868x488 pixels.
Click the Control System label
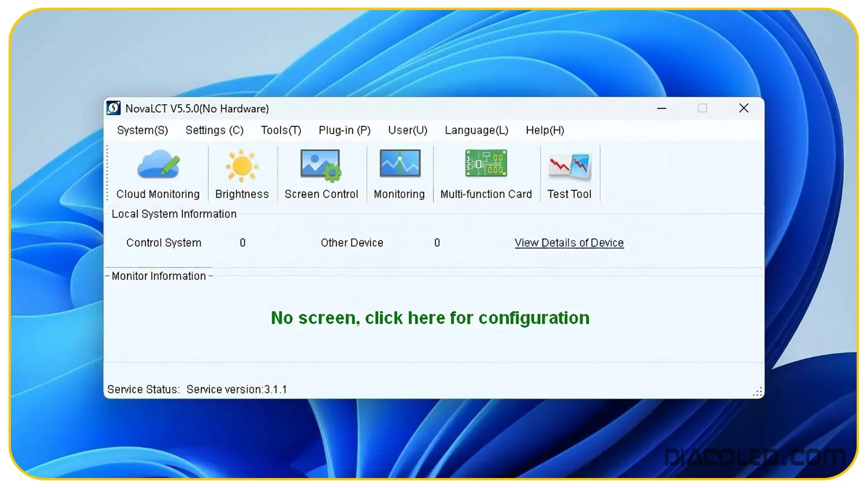tap(164, 243)
